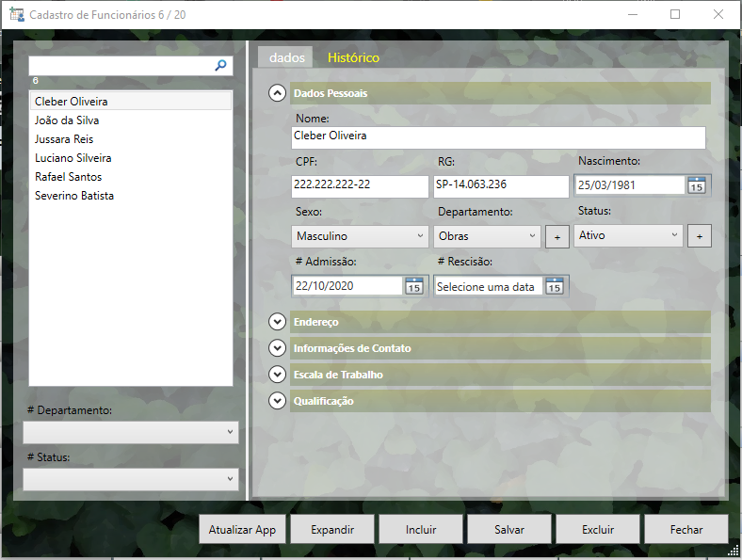Expand the Endereço section

click(x=277, y=322)
